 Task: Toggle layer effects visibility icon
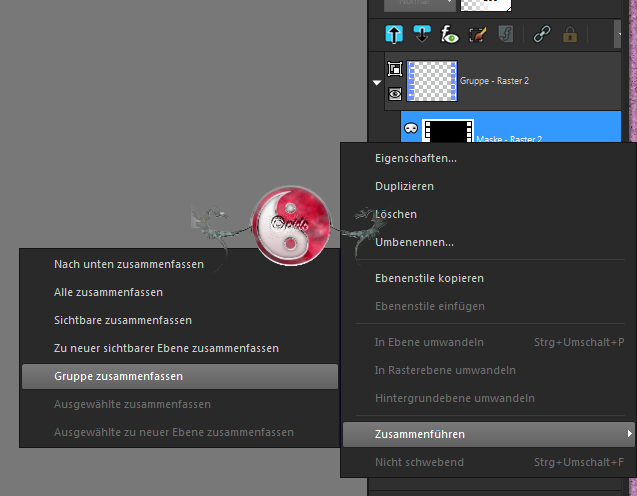[449, 35]
